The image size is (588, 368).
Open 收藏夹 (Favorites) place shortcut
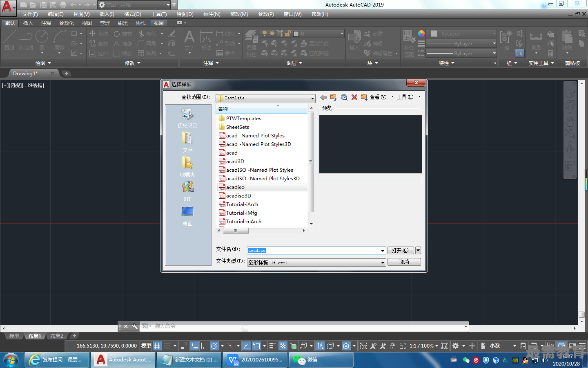(x=187, y=167)
